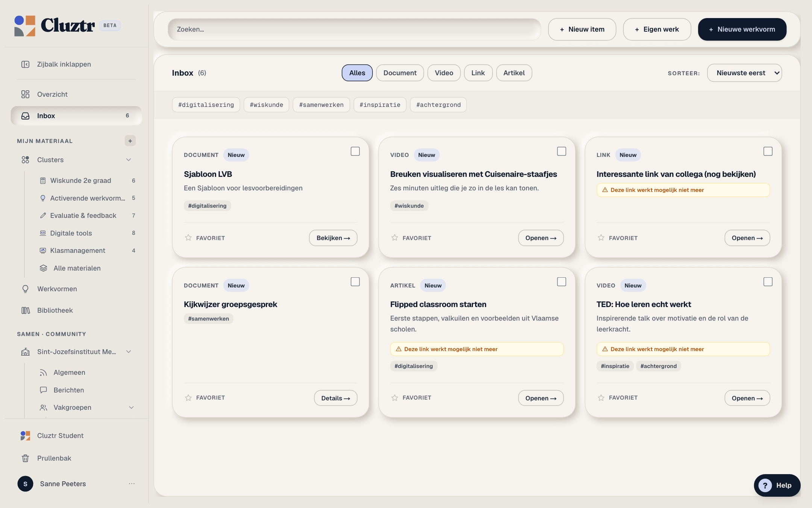The image size is (812, 508).
Task: Filter by #wiskunde tag chip
Action: pyautogui.click(x=266, y=105)
